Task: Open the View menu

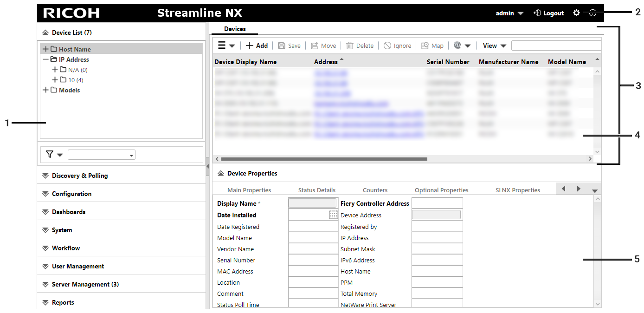Action: 494,46
